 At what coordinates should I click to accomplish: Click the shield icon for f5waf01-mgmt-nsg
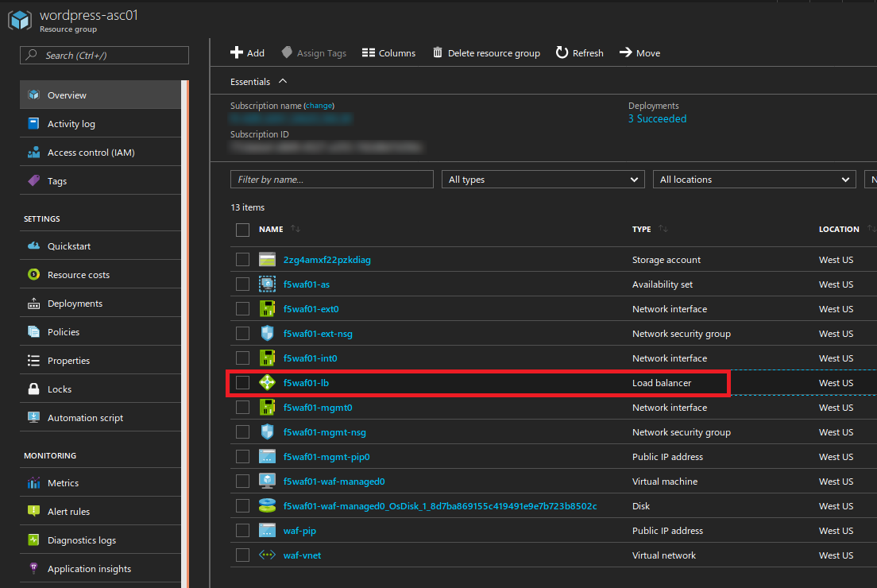(x=268, y=432)
